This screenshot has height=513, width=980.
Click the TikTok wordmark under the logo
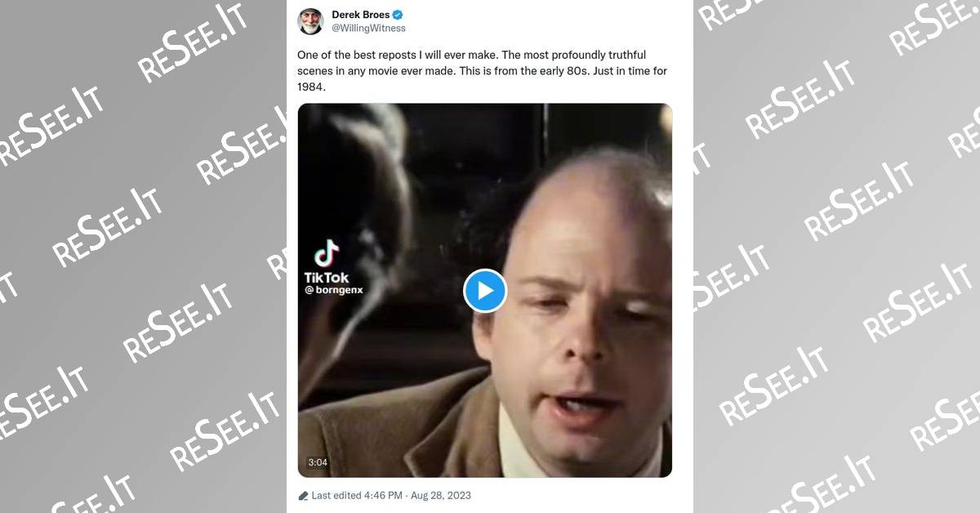[x=326, y=278]
